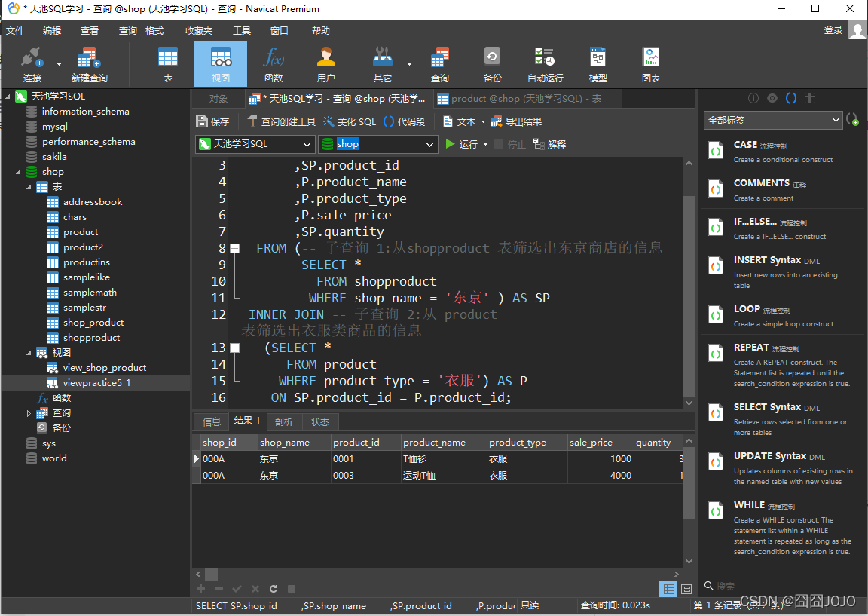The height and width of the screenshot is (616, 868).
Task: Click the 代码段 code snippet button
Action: 404,121
